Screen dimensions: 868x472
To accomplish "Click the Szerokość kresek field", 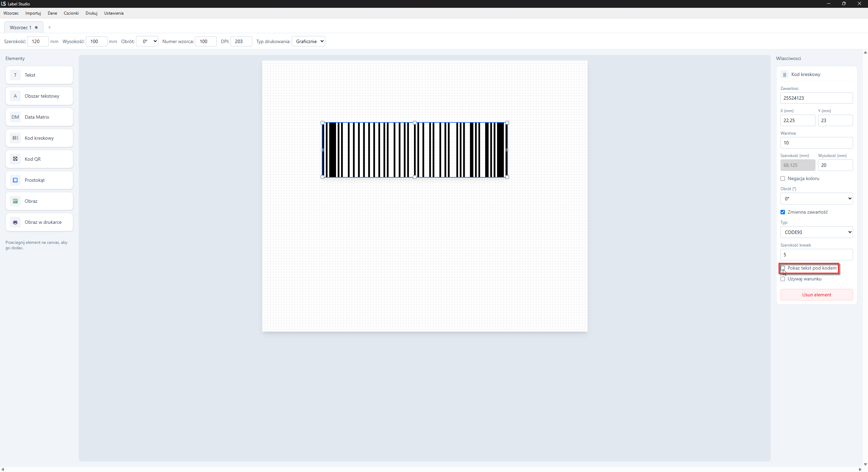I will (816, 255).
